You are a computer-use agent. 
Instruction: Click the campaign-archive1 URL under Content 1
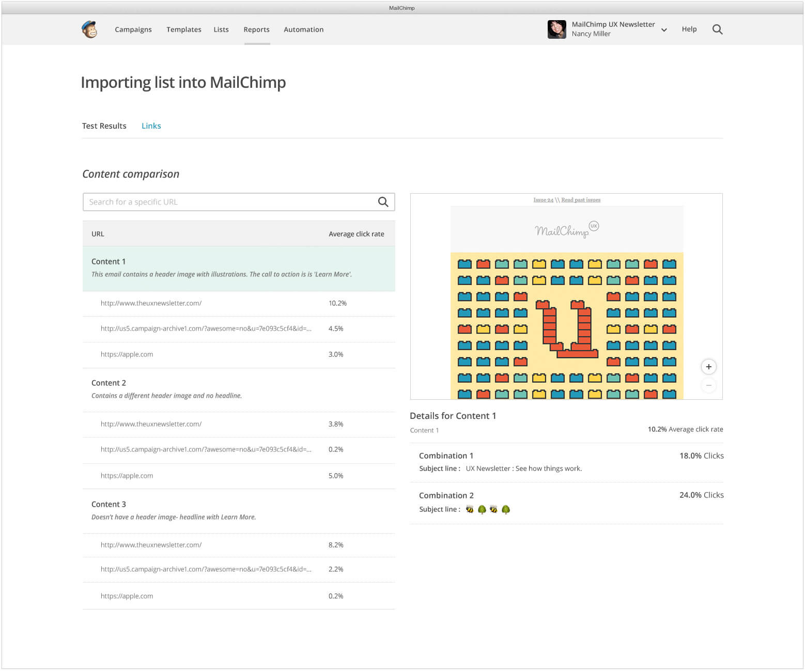(x=206, y=329)
